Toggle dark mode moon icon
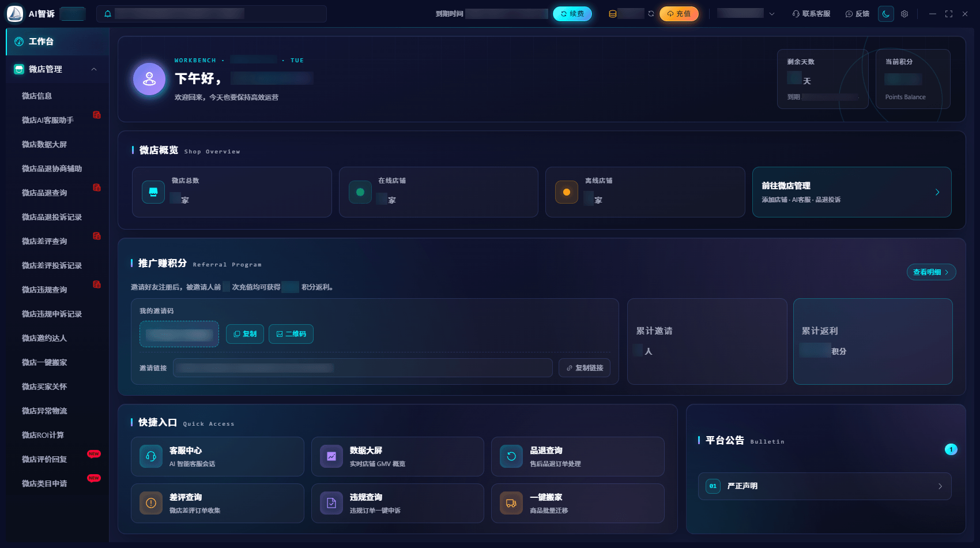This screenshot has width=980, height=548. pyautogui.click(x=886, y=14)
